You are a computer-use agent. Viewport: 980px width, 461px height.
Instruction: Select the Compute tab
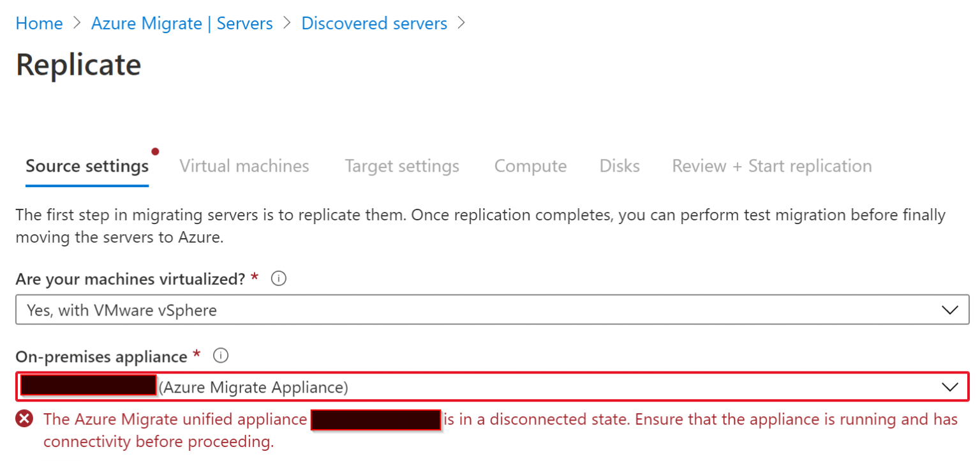pos(530,166)
